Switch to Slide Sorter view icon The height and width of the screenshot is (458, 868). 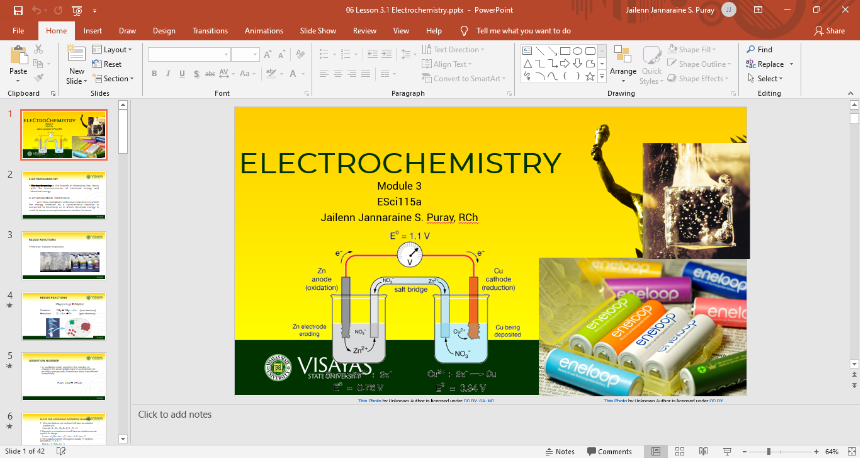680,451
